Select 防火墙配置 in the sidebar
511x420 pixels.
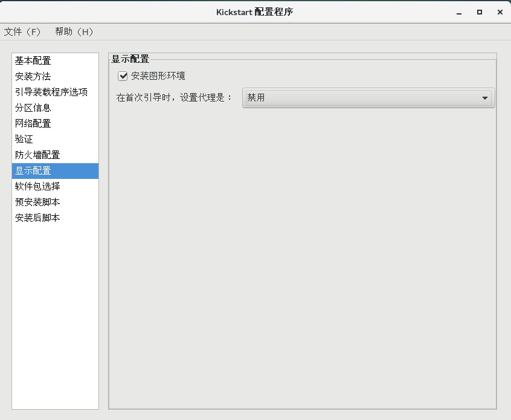pyautogui.click(x=55, y=155)
